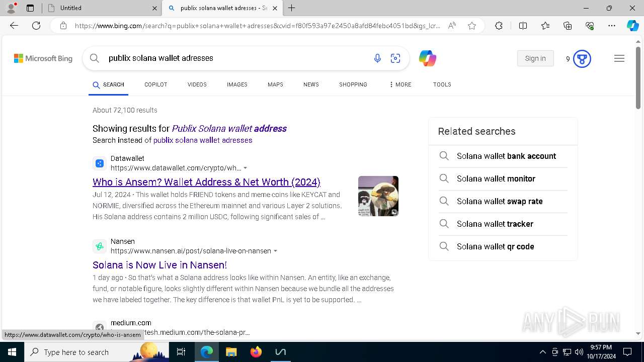Launch Firefox from taskbar
This screenshot has height=362, width=644.
(256, 352)
